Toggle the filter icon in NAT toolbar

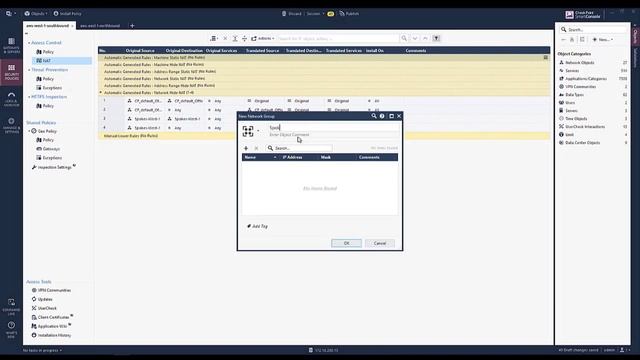[436, 38]
